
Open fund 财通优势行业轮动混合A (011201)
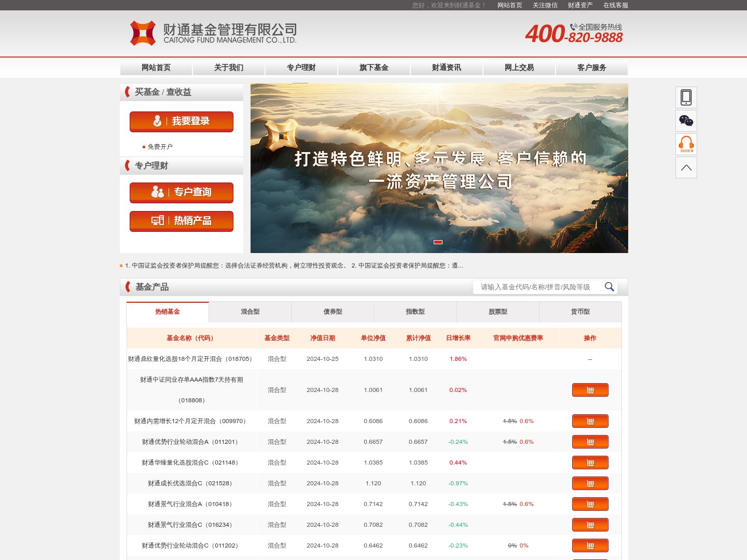point(191,442)
